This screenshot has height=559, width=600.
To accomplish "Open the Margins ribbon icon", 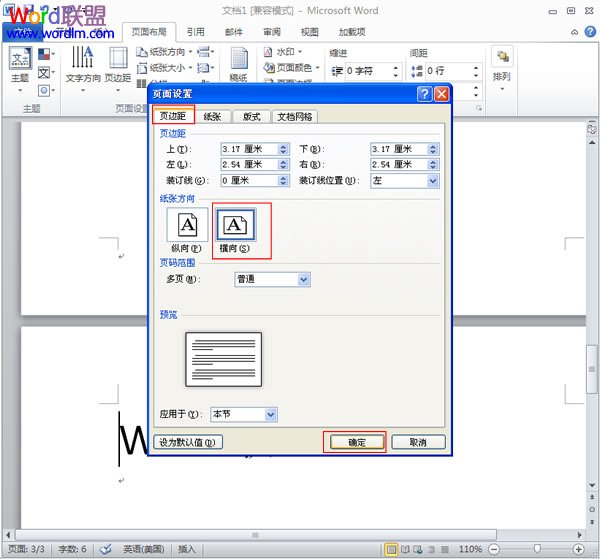I will coord(118,69).
